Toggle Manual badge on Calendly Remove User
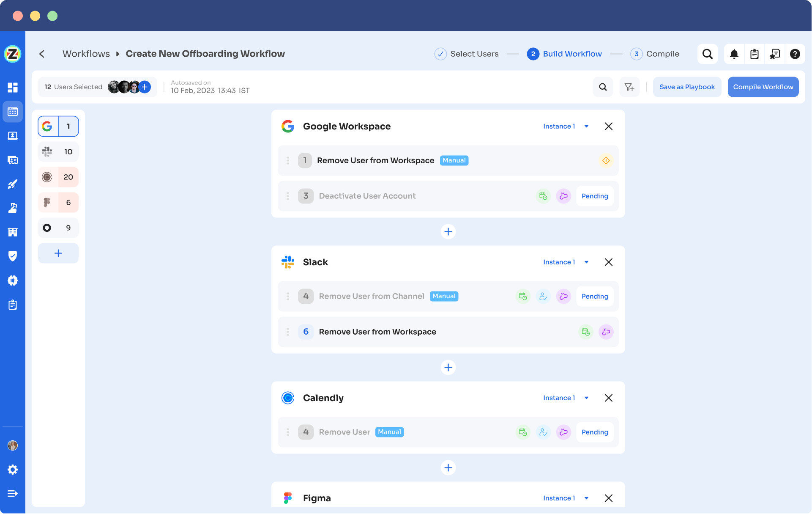The image size is (812, 514). [388, 432]
